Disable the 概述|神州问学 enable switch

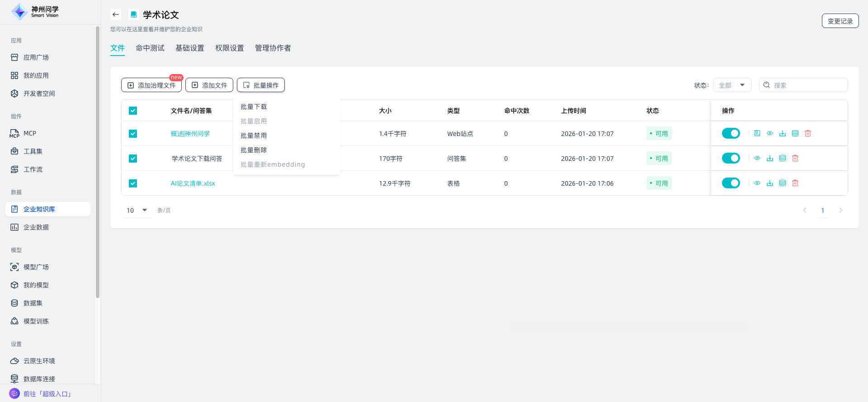(x=731, y=133)
